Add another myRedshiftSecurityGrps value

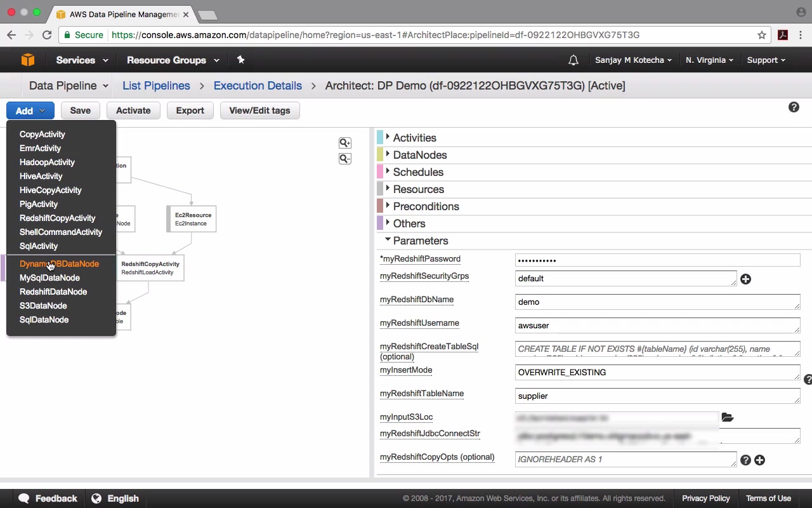[x=746, y=279]
